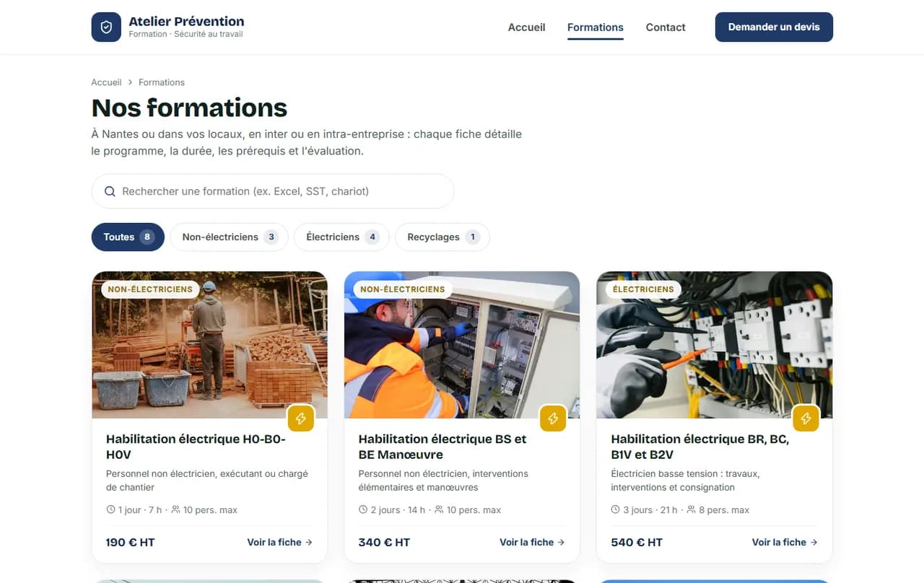Click the lightning badge on the BR, BC, B1V card

pyautogui.click(x=806, y=418)
